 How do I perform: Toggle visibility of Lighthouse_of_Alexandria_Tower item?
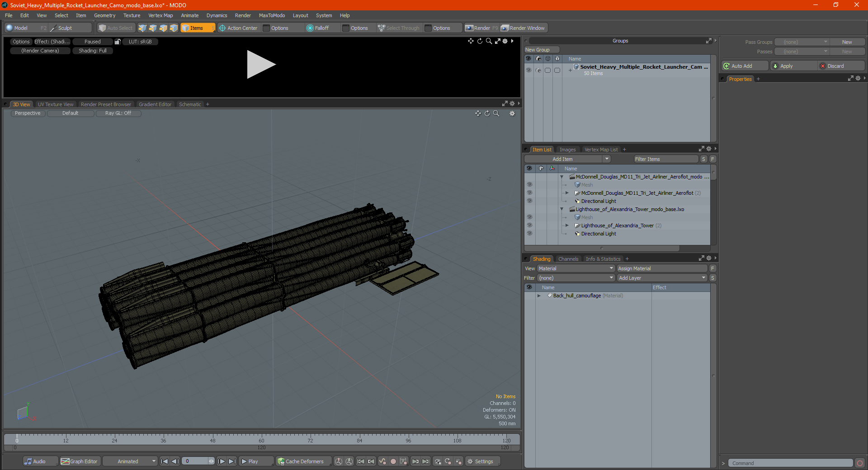coord(529,226)
